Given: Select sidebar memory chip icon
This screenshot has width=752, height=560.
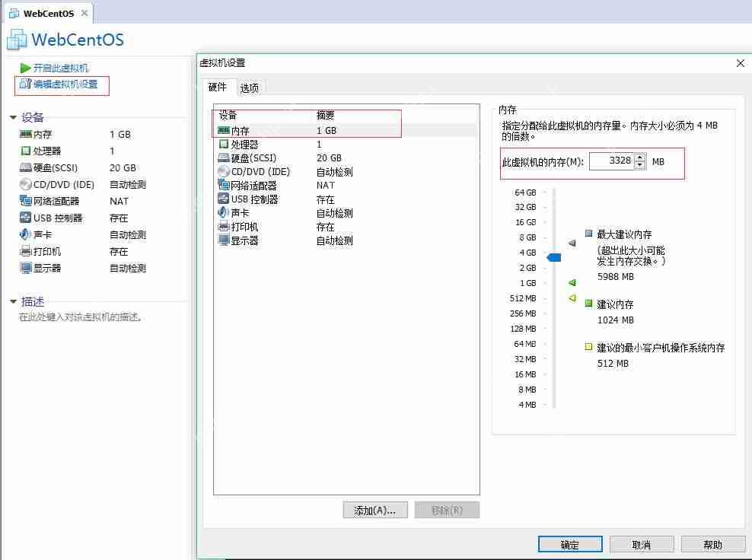Looking at the screenshot, I should coord(25,134).
